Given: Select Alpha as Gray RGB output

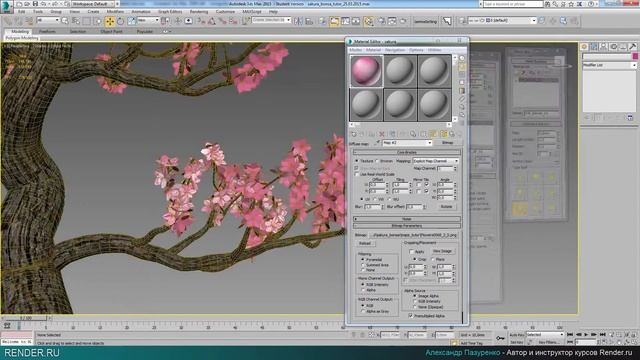Looking at the screenshot, I should point(363,311).
